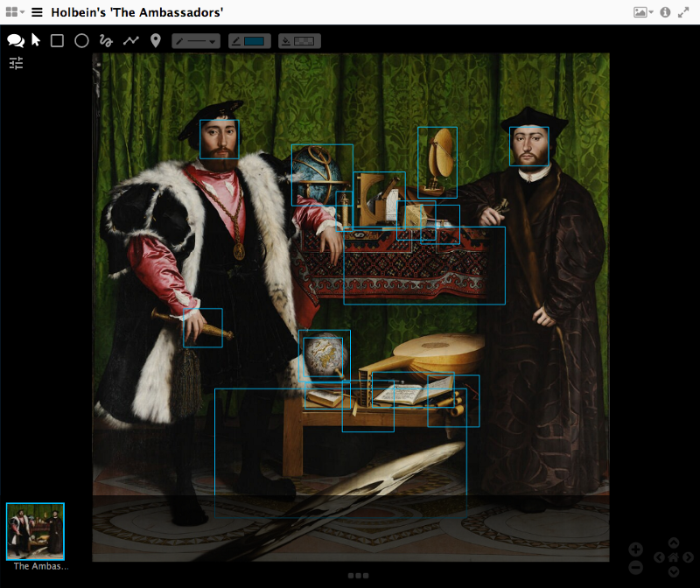Open the fill color picker

coord(299,41)
